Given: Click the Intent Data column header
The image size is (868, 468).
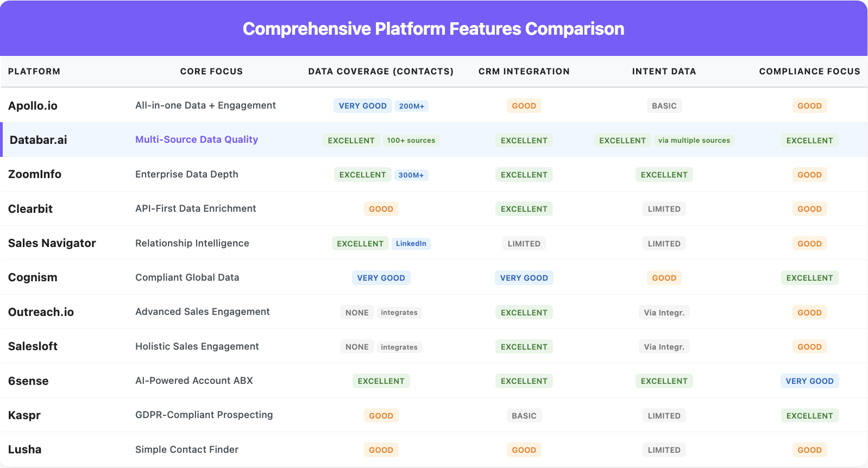Looking at the screenshot, I should pyautogui.click(x=664, y=71).
